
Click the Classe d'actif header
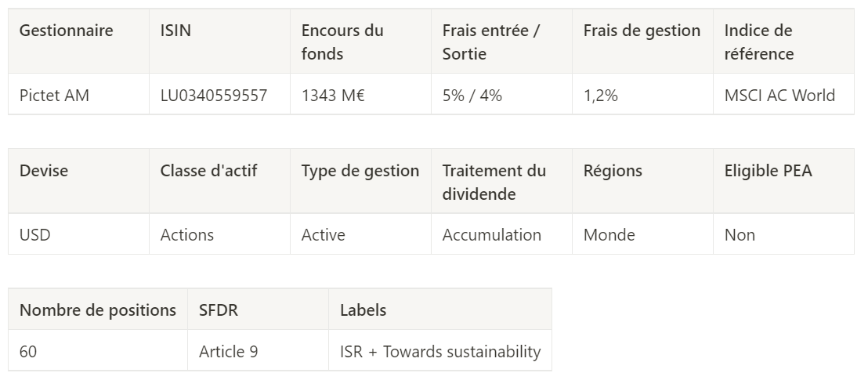pyautogui.click(x=208, y=171)
